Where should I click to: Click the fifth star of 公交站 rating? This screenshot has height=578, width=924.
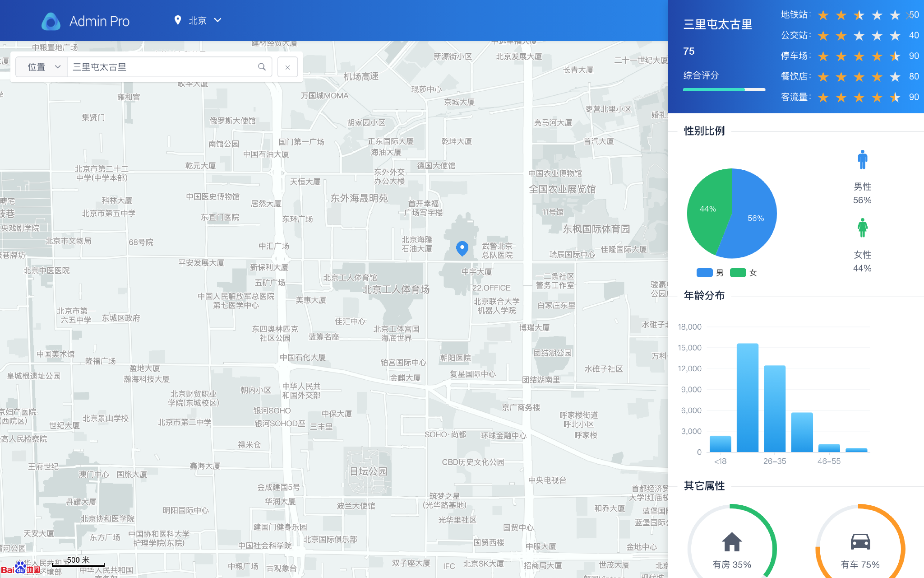coord(895,36)
